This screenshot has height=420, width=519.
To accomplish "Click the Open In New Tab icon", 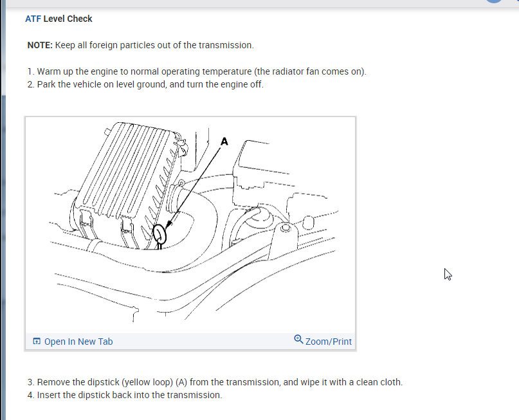I will [x=37, y=342].
